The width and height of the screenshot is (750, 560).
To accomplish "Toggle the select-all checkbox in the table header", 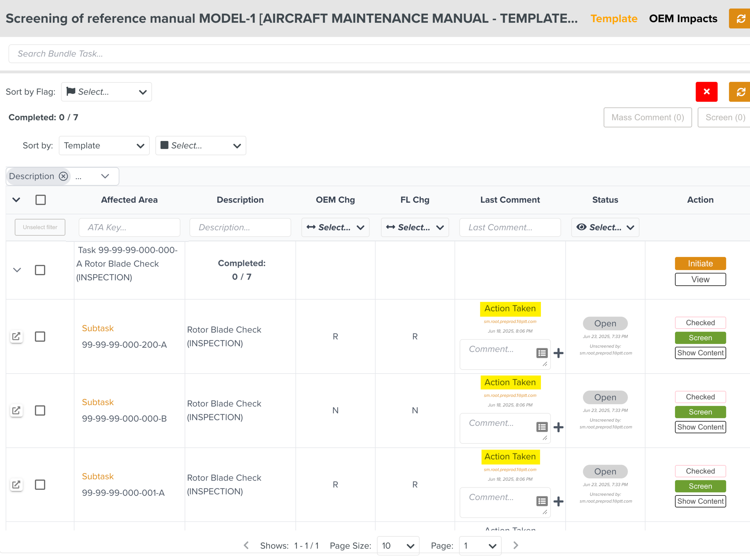I will pos(41,200).
